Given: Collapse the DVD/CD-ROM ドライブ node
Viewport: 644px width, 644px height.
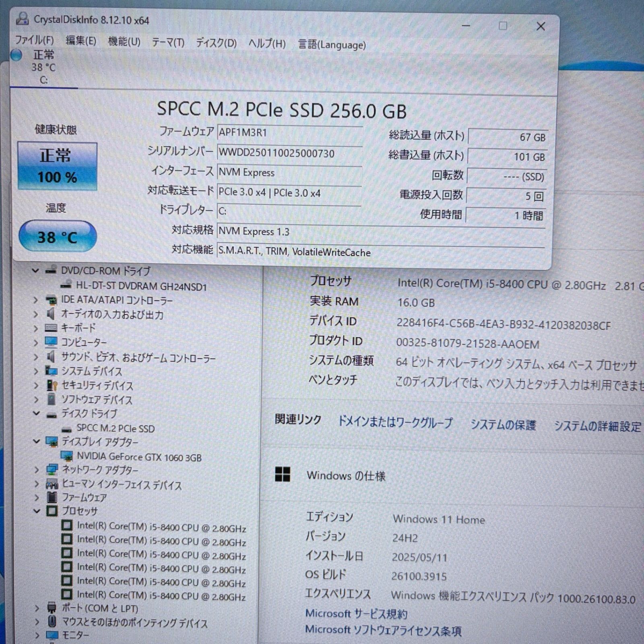Looking at the screenshot, I should click(35, 271).
